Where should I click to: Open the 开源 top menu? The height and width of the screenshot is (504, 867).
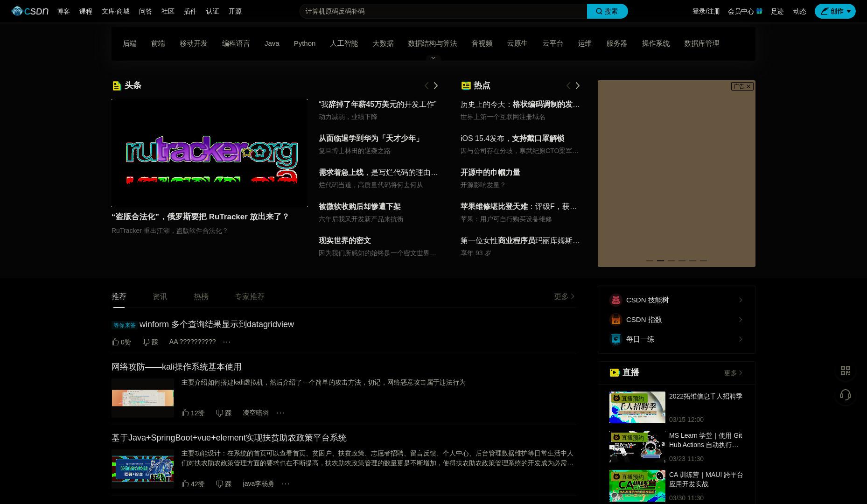235,11
